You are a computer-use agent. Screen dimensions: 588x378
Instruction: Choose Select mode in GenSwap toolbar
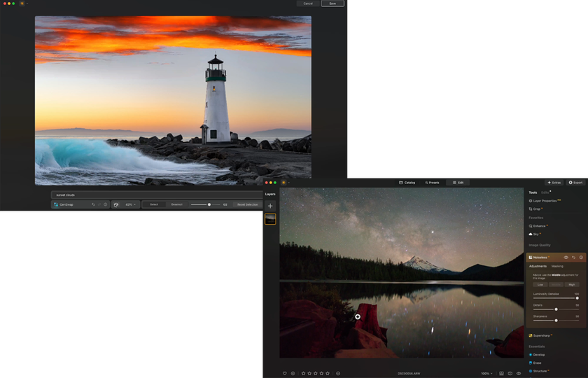tap(154, 204)
